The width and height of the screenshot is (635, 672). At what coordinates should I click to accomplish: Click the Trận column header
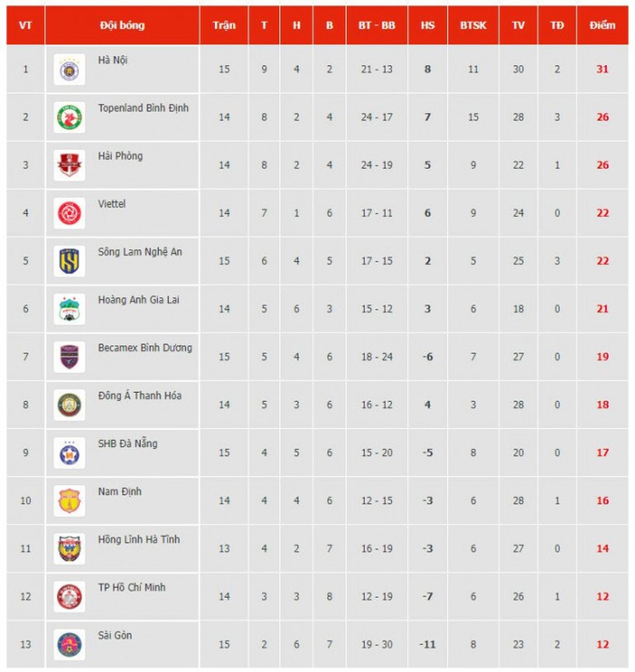coord(224,25)
